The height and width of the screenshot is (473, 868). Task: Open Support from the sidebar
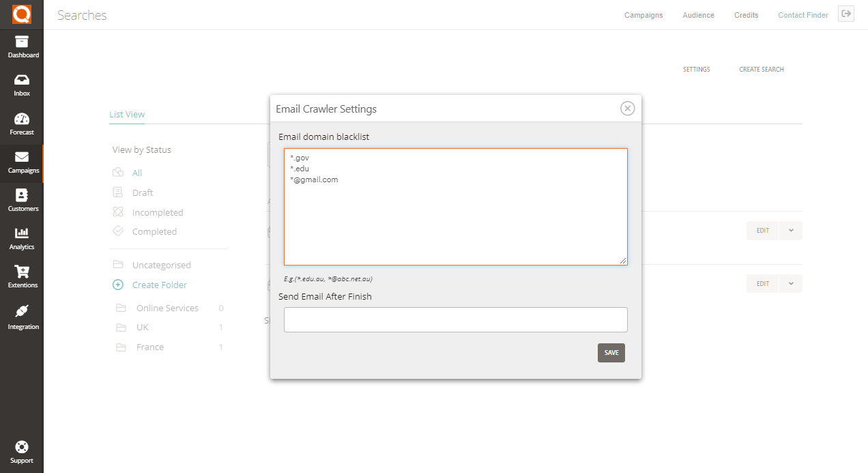click(22, 450)
